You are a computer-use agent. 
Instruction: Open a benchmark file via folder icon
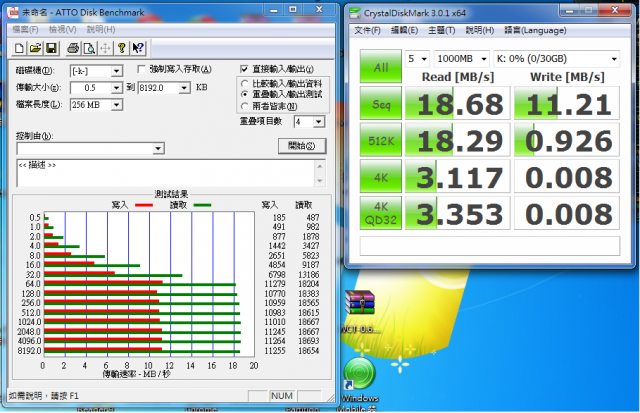coord(35,48)
